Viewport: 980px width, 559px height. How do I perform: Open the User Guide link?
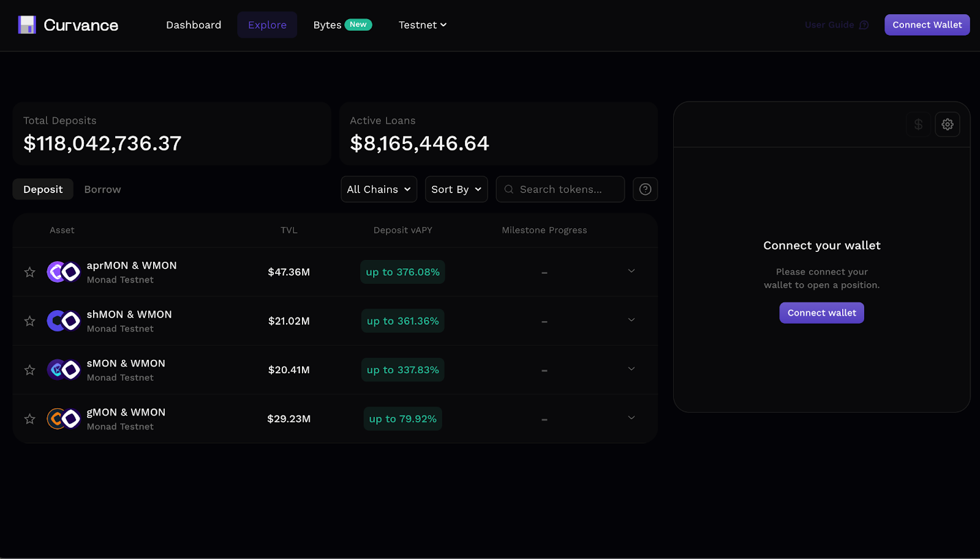[x=837, y=25]
